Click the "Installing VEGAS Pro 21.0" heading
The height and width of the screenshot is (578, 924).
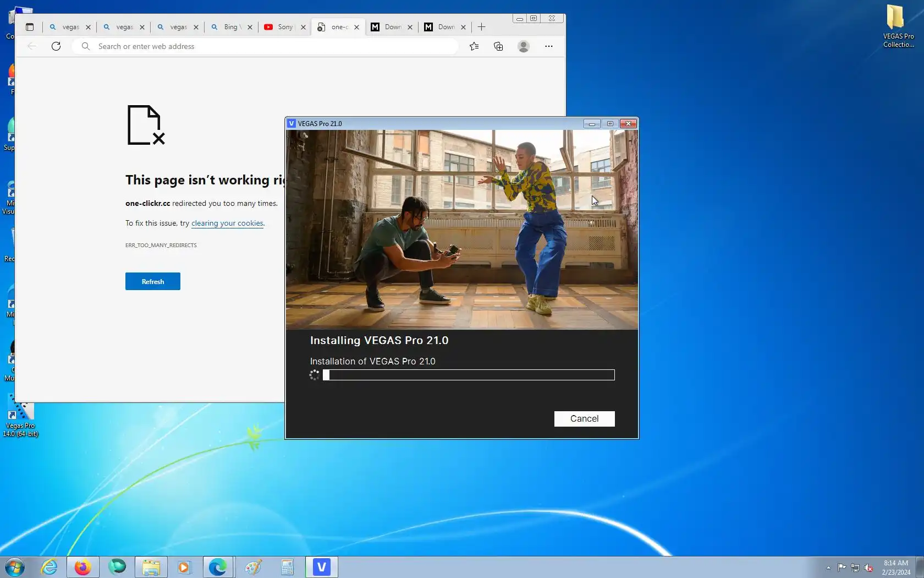click(379, 340)
